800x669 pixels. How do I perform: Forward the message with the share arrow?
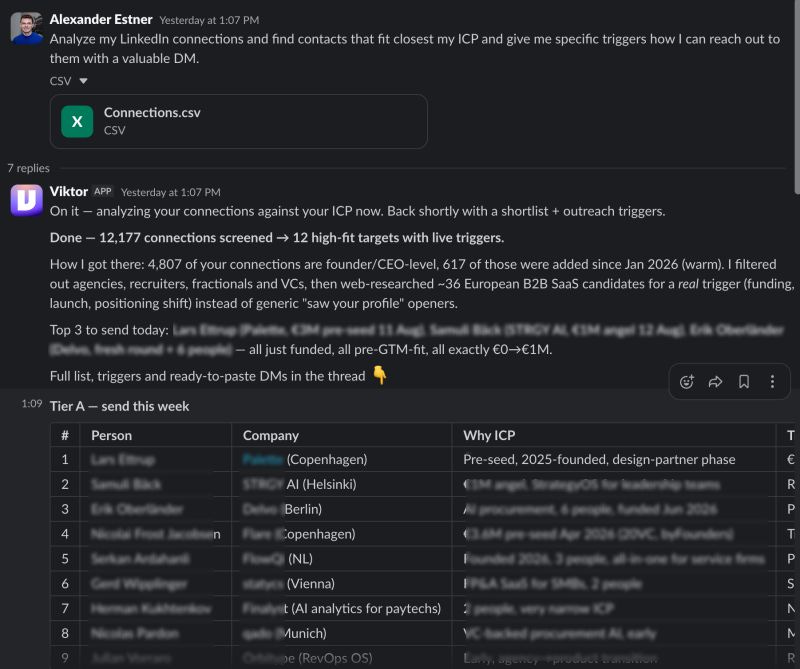tap(715, 381)
